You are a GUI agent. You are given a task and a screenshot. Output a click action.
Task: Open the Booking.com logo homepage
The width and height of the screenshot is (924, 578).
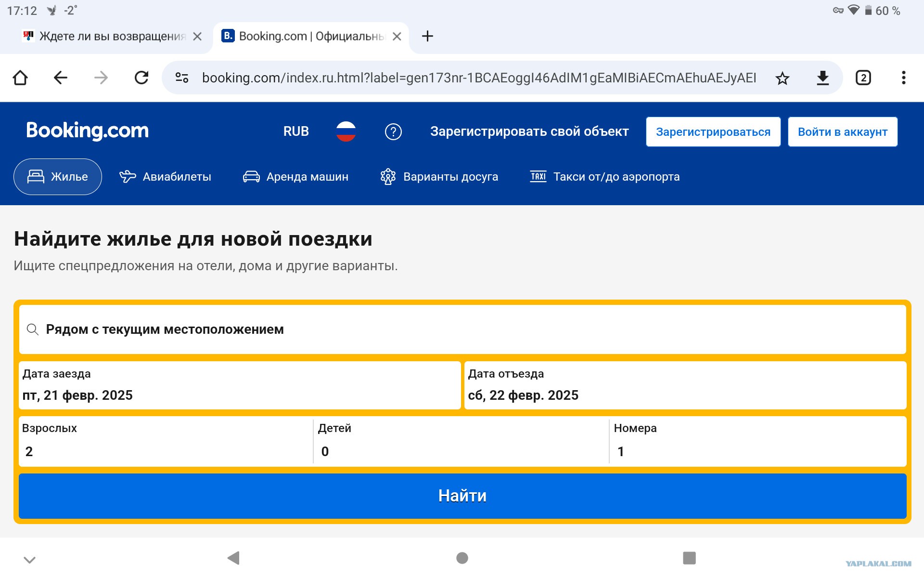88,131
